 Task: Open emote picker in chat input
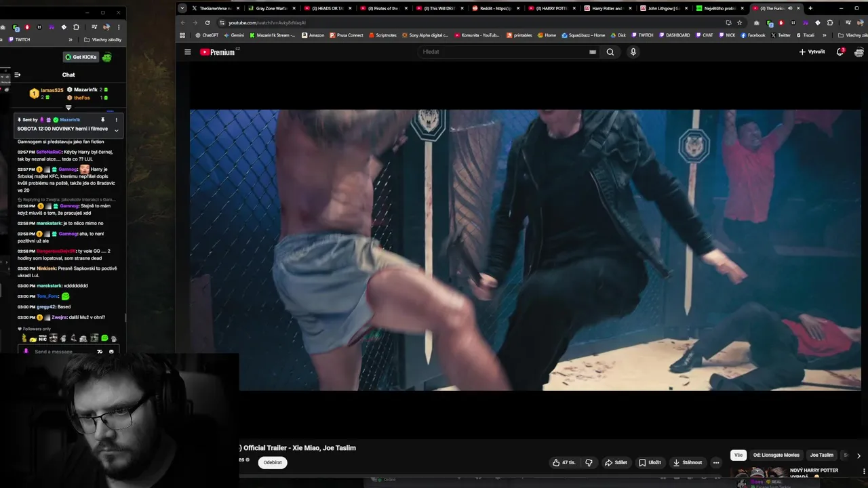tap(100, 351)
